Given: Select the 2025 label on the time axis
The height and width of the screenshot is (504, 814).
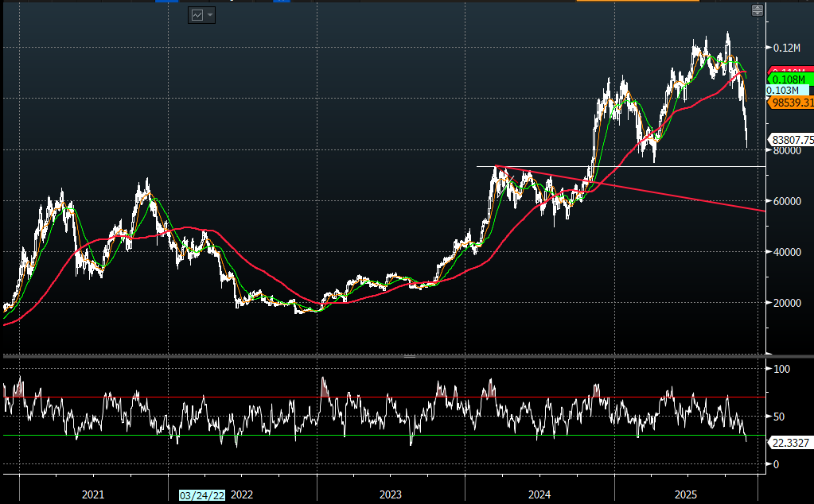Looking at the screenshot, I should pos(686,494).
